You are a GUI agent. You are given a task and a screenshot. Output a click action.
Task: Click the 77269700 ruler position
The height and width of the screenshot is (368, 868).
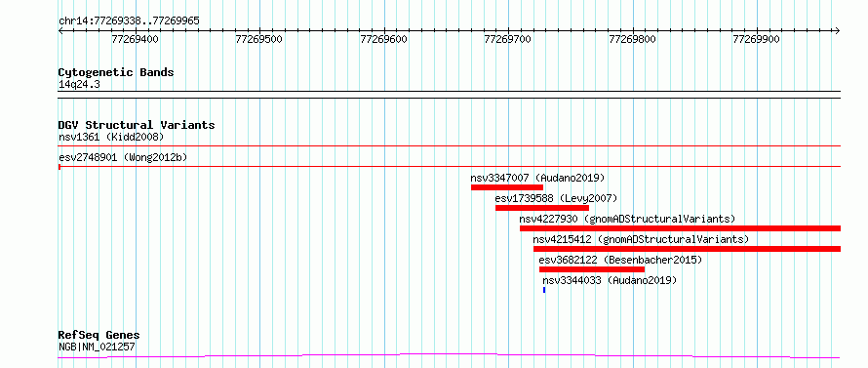507,39
